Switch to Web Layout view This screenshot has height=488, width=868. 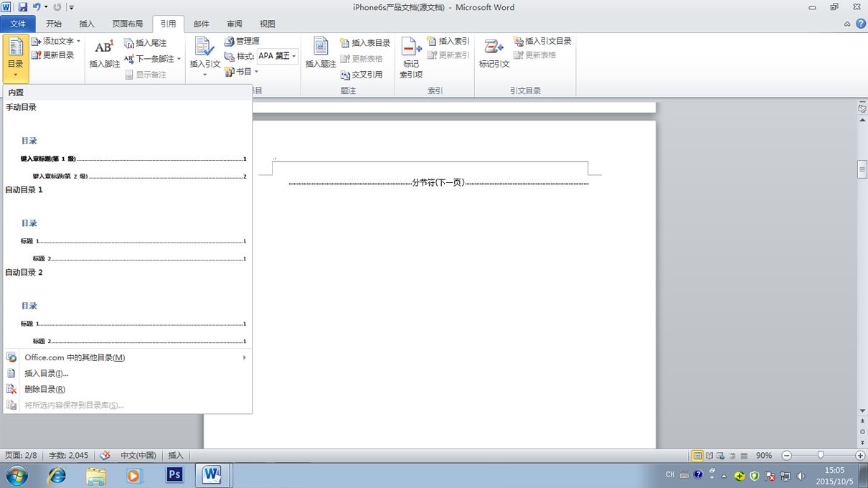(721, 456)
